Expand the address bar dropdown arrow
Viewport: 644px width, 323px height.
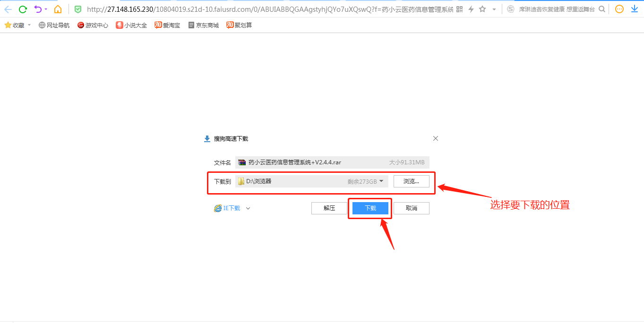tap(494, 9)
